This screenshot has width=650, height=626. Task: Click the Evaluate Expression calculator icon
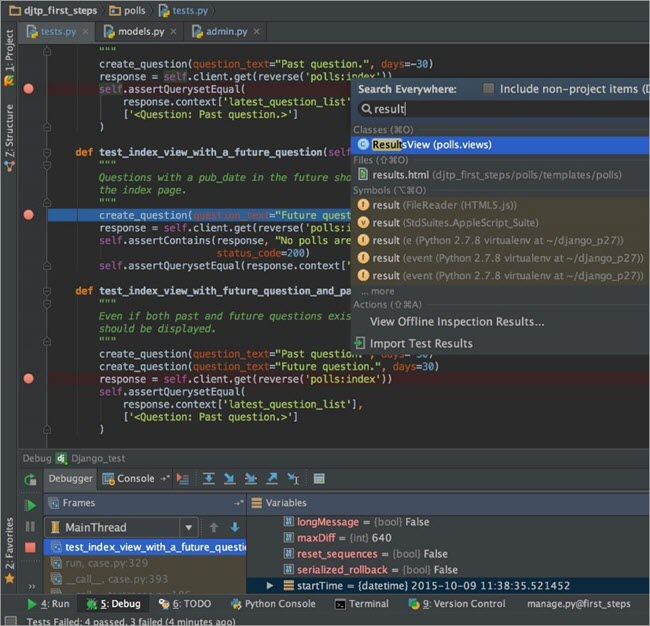tap(319, 479)
